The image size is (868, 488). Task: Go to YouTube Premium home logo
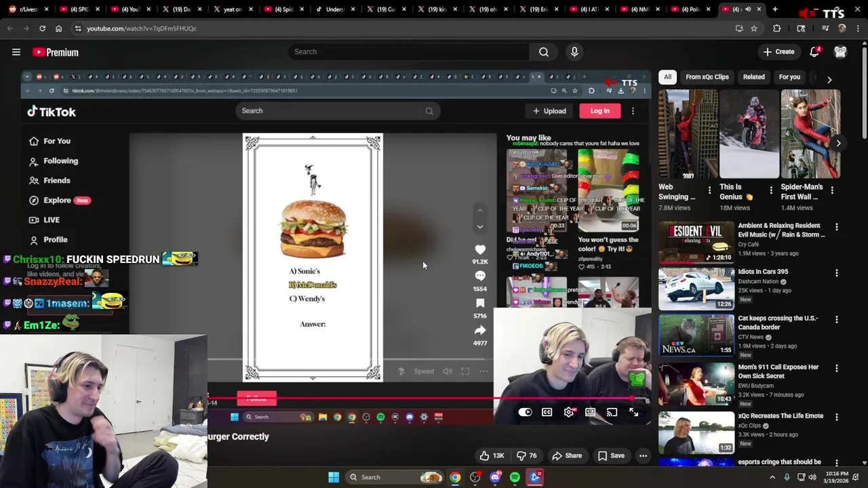(x=56, y=52)
